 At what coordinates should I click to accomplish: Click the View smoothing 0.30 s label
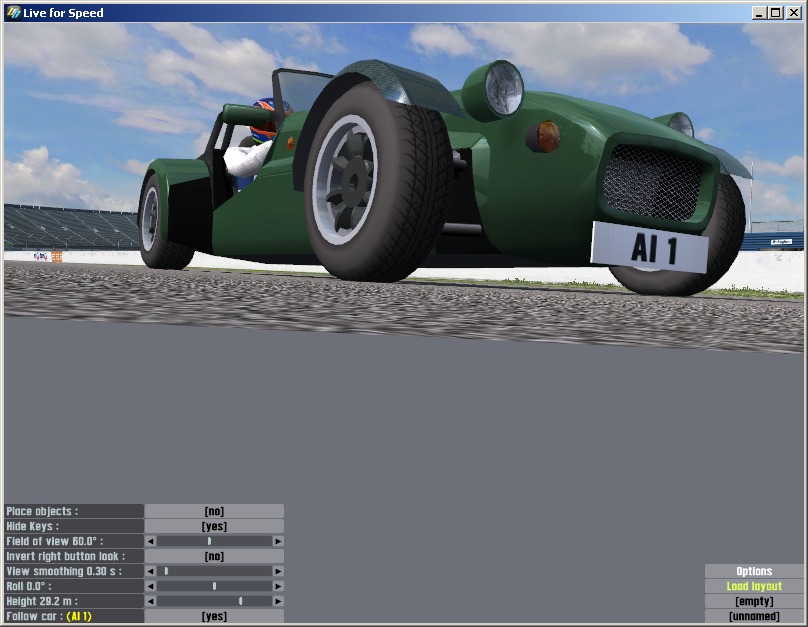click(74, 571)
